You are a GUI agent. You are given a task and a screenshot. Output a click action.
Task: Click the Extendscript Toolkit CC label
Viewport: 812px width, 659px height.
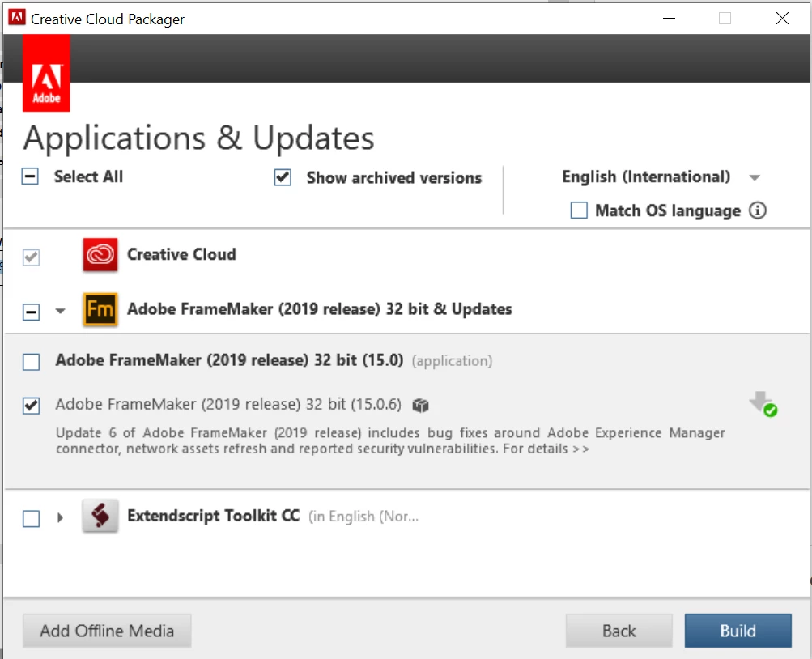click(214, 517)
